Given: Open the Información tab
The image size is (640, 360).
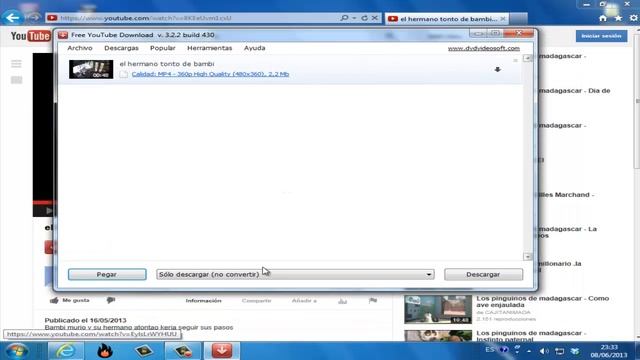Looking at the screenshot, I should (203, 301).
